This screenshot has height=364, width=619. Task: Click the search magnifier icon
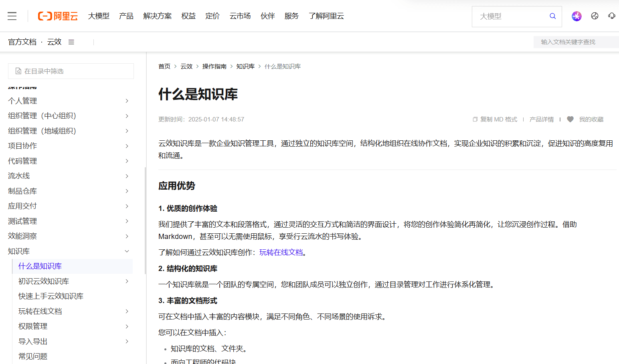pos(552,16)
